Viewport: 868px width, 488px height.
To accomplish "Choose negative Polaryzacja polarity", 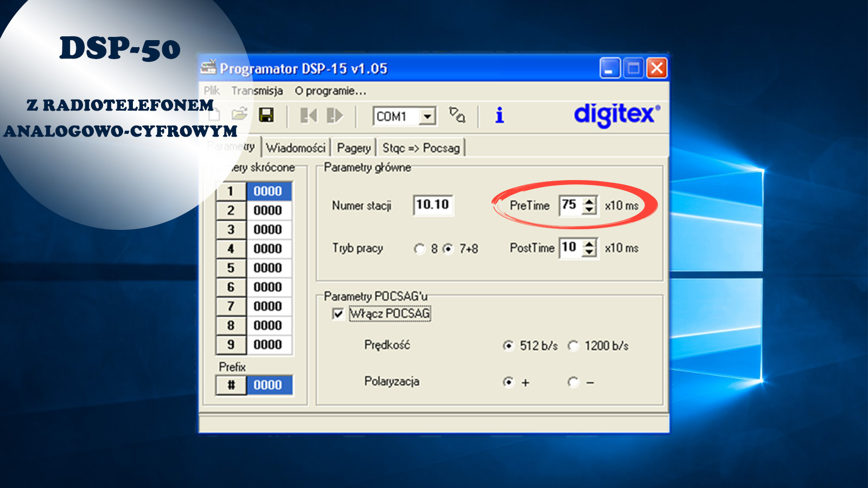I will (x=572, y=382).
